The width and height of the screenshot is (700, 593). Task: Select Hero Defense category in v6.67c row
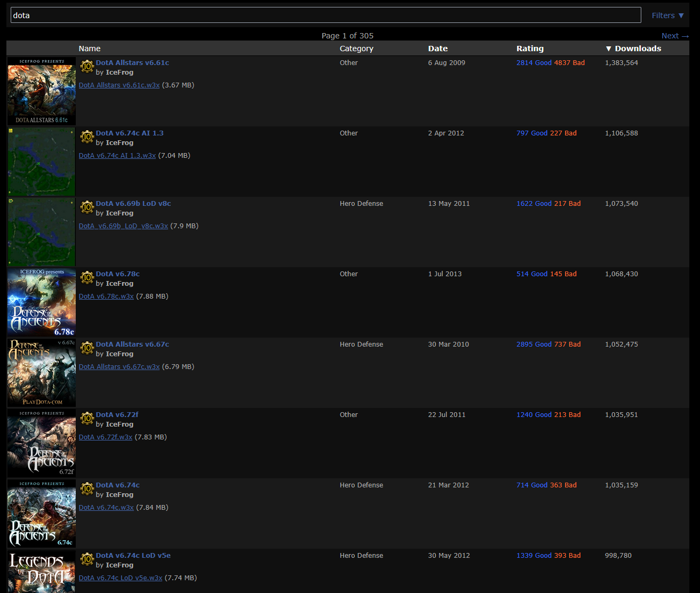[361, 344]
